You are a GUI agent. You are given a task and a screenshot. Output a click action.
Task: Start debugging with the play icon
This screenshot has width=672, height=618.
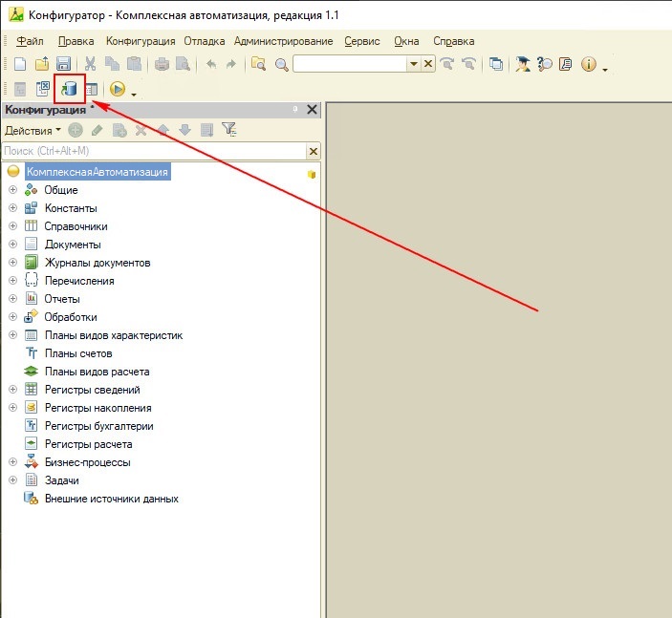pyautogui.click(x=118, y=89)
